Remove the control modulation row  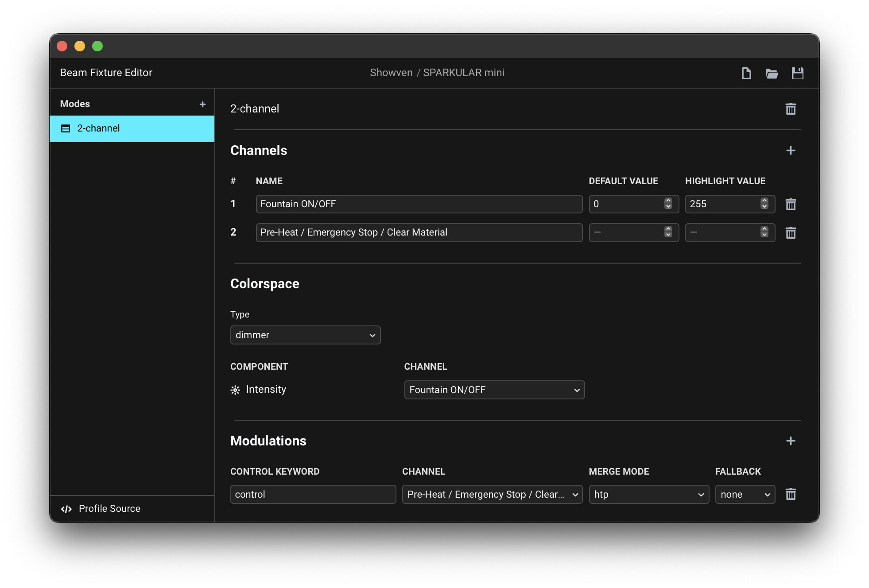click(x=791, y=494)
